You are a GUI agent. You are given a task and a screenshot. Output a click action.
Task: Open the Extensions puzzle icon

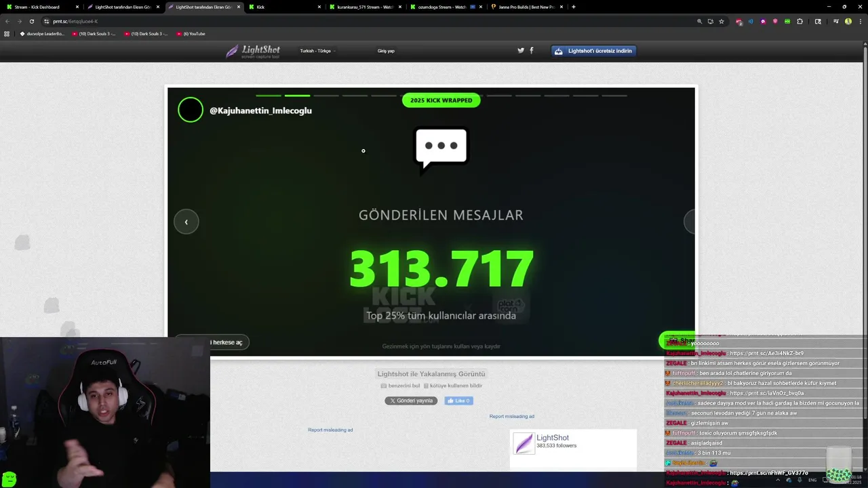[800, 21]
